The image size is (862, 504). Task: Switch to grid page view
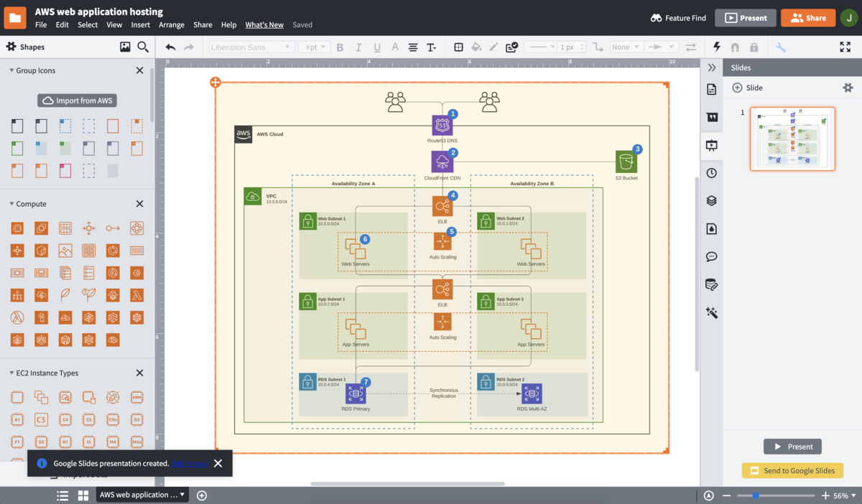pos(83,495)
